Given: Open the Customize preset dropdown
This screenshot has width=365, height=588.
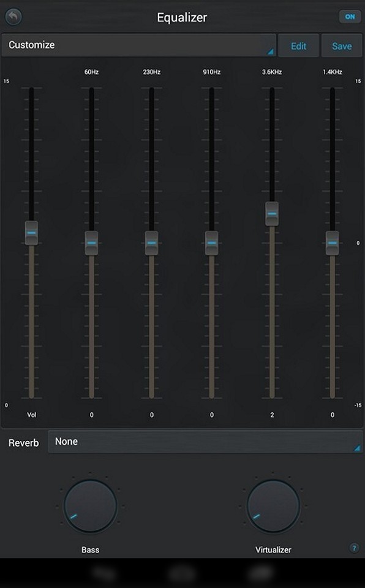Looking at the screenshot, I should (138, 45).
